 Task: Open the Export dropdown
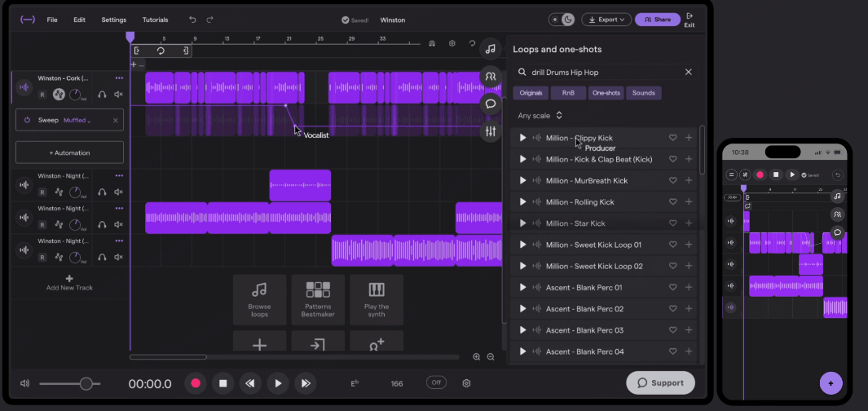pos(608,20)
